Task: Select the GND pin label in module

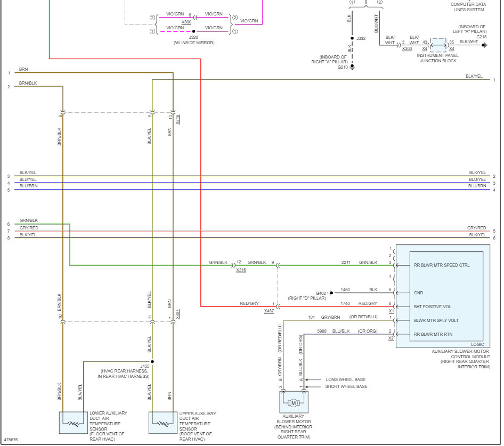Action: 418,293
